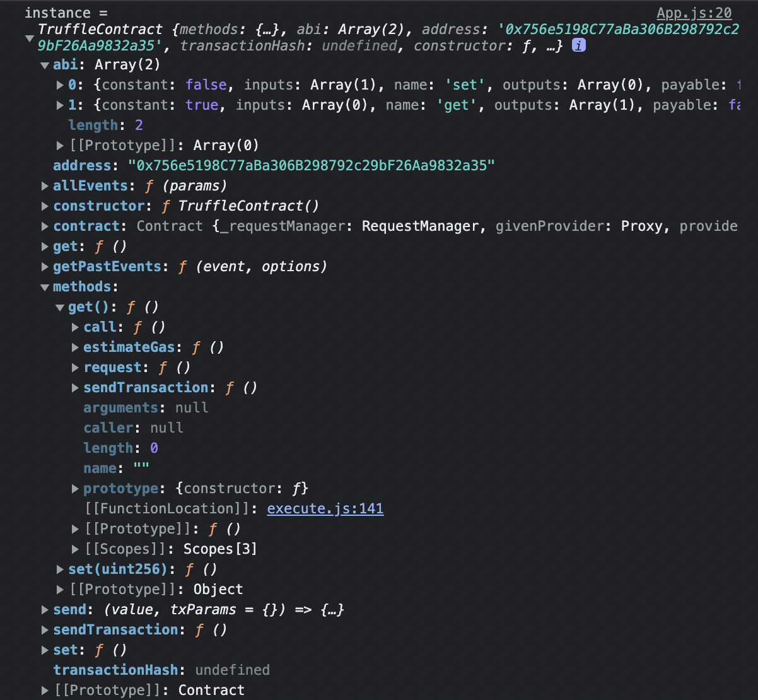The width and height of the screenshot is (758, 700).
Task: Expand abi entry 1 named 'get'
Action: point(61,105)
